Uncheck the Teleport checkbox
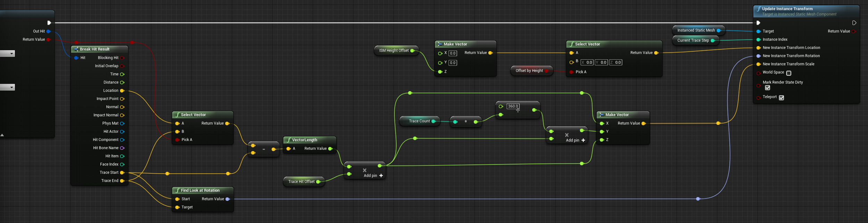Screen dimensions: 868x223 point(782,98)
